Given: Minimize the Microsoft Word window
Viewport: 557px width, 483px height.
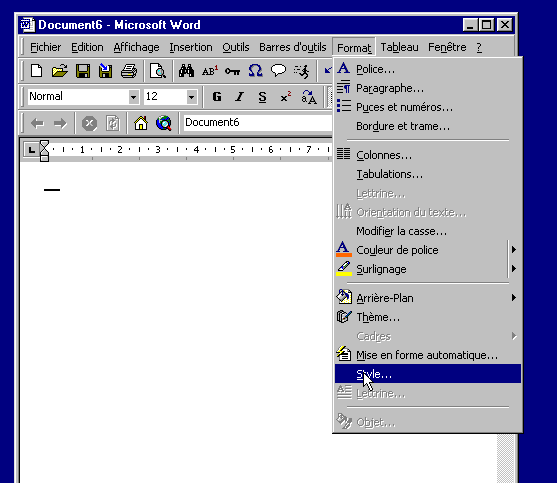Looking at the screenshot, I should 470,25.
